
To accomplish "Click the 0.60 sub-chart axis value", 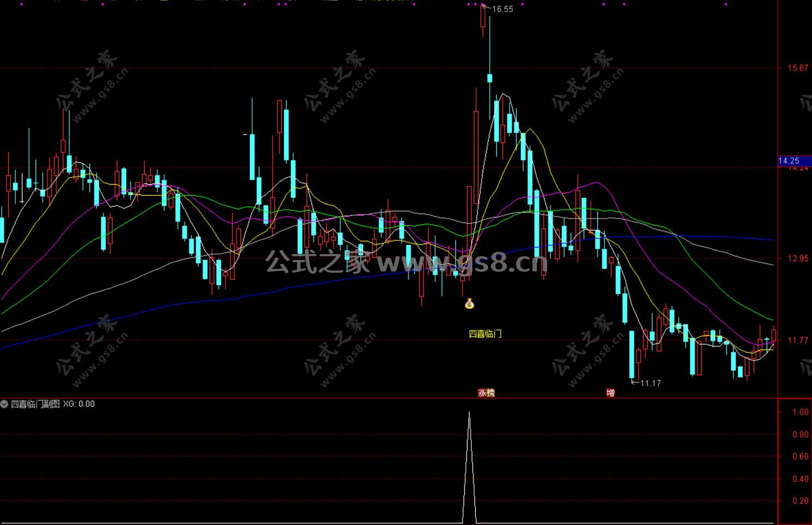I will click(x=801, y=456).
